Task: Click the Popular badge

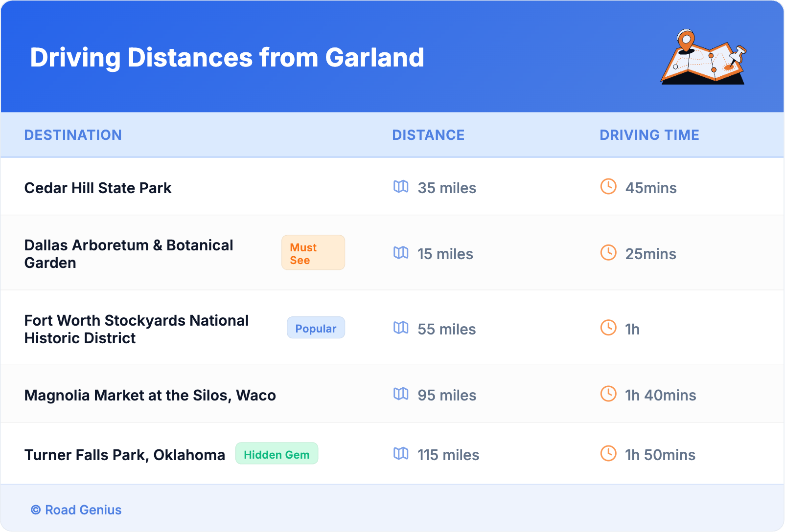Action: tap(316, 328)
